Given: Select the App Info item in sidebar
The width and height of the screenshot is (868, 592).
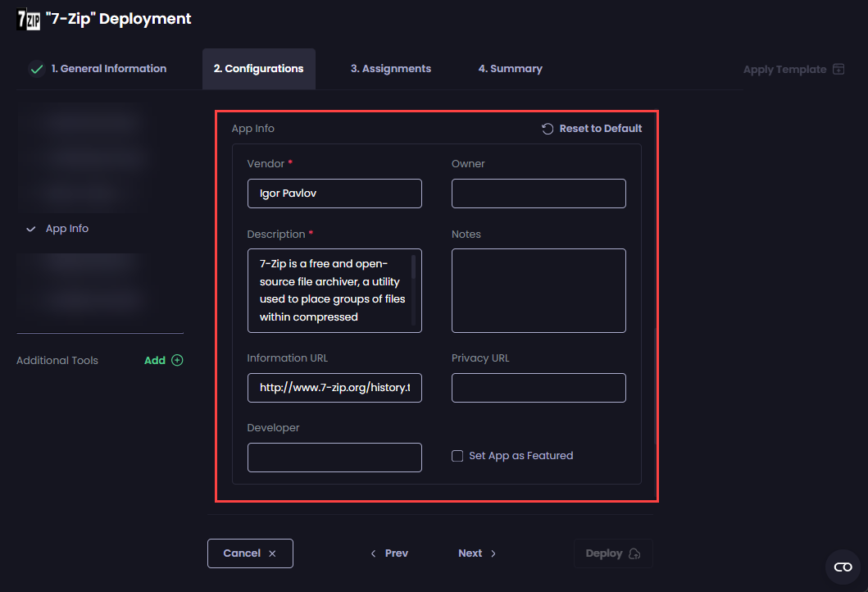Looking at the screenshot, I should click(x=66, y=228).
